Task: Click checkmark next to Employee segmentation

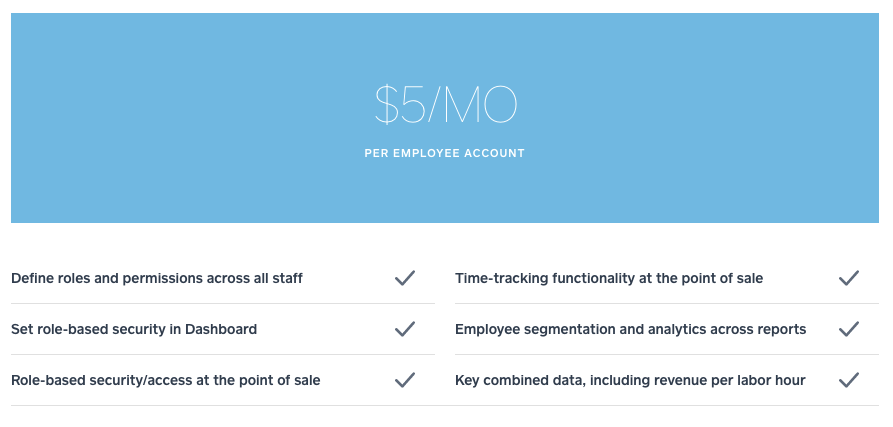Action: click(849, 329)
